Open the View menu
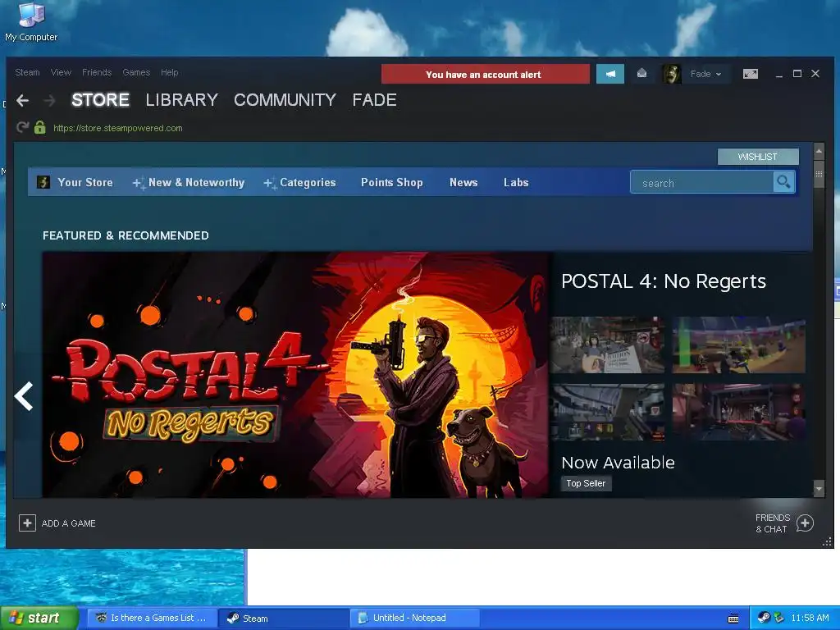 click(x=61, y=72)
